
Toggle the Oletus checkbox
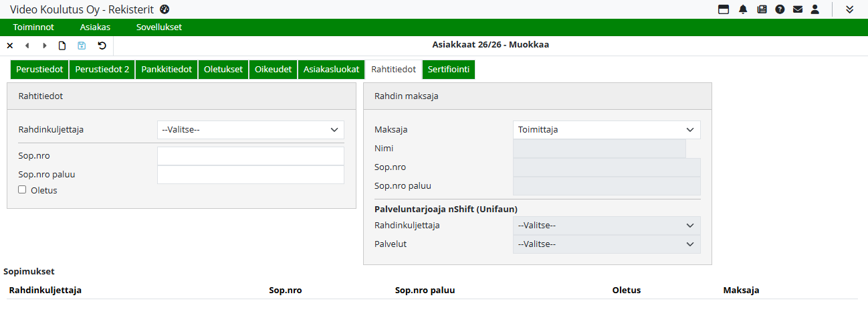click(22, 190)
